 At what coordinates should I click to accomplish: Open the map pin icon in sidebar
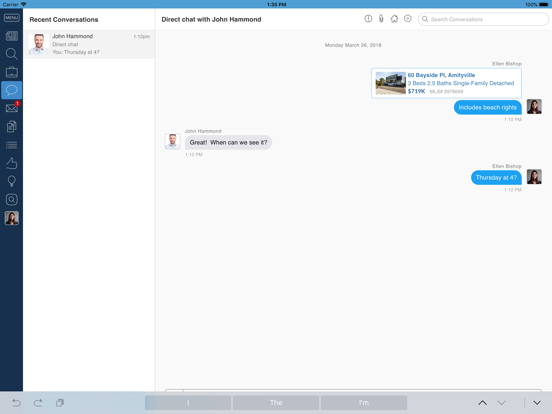click(12, 181)
